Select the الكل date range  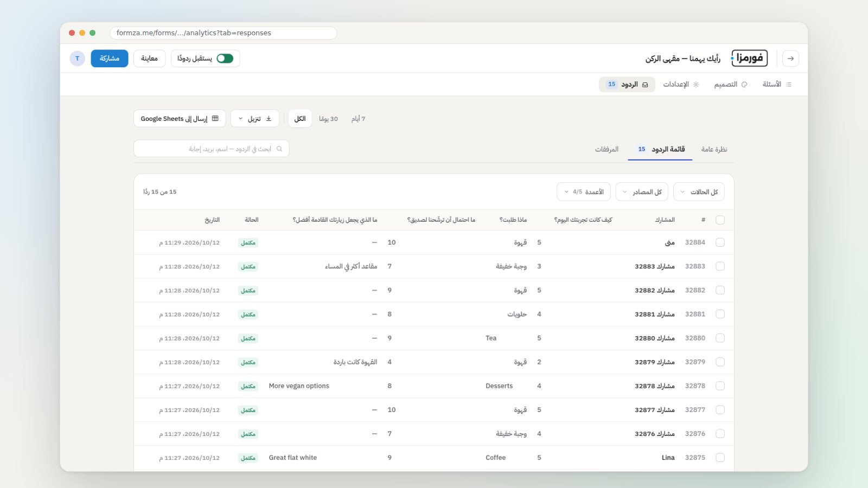click(x=300, y=119)
